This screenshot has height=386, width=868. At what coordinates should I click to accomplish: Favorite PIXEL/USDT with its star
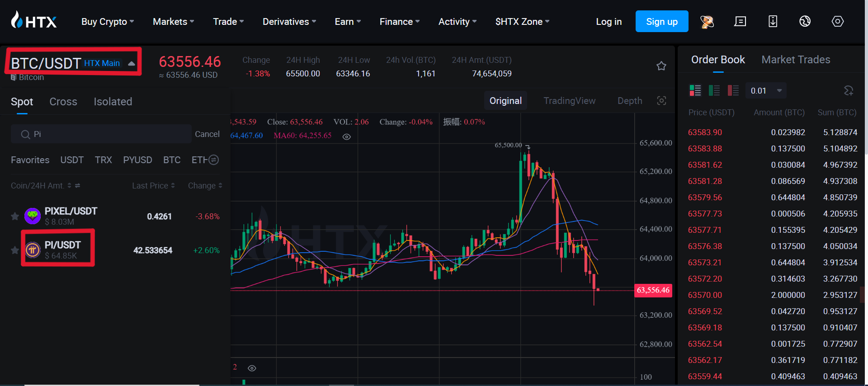(15, 217)
